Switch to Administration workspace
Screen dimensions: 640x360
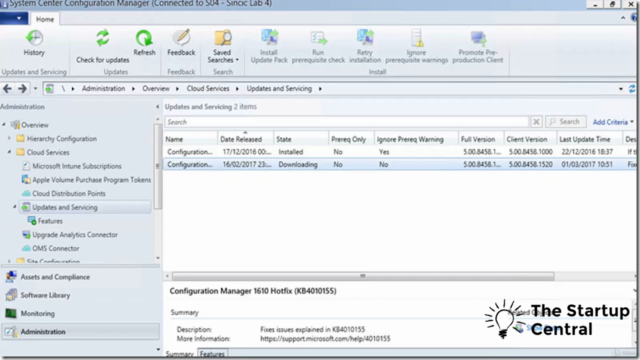point(80,332)
